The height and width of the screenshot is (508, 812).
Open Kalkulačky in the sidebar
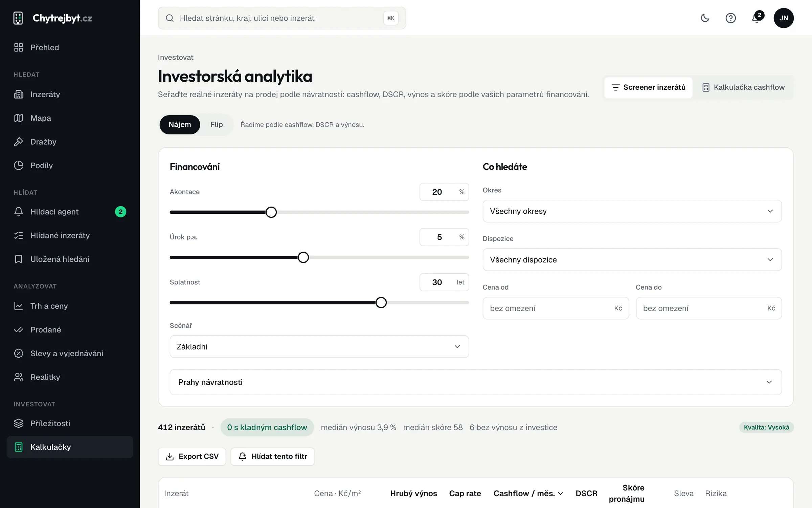point(70,447)
